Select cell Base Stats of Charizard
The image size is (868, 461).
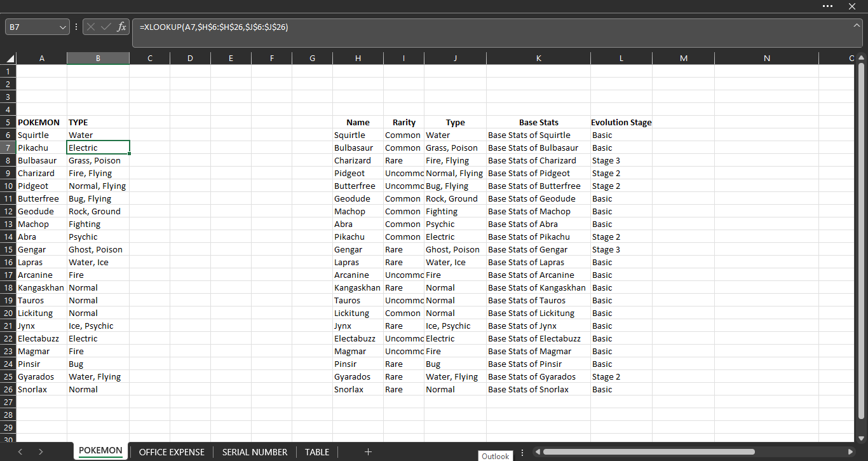(538, 160)
